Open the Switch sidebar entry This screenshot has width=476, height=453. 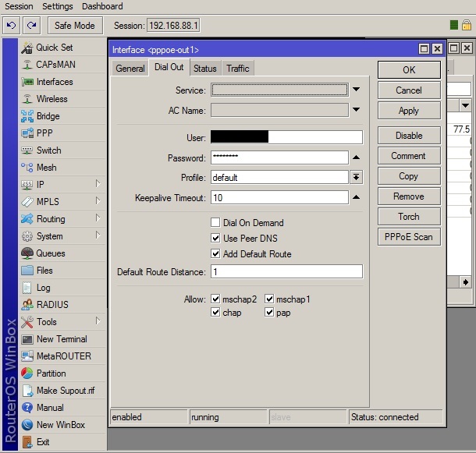[63, 150]
